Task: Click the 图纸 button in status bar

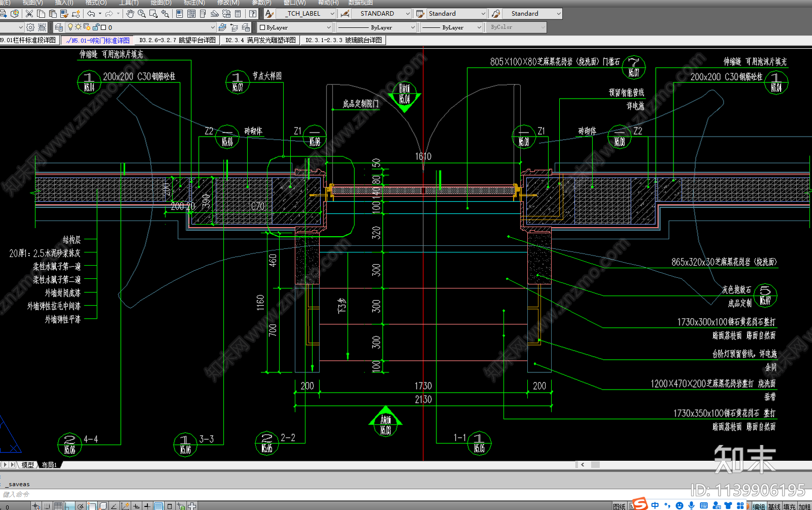Action: point(619,506)
